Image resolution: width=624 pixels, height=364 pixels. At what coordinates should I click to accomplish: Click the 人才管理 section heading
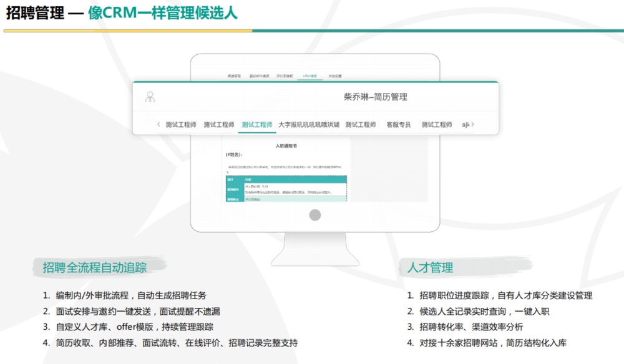(x=430, y=268)
